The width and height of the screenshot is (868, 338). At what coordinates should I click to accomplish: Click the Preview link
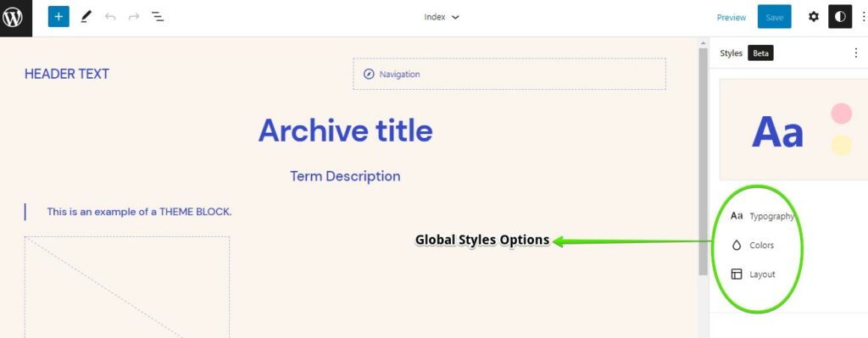(x=732, y=17)
